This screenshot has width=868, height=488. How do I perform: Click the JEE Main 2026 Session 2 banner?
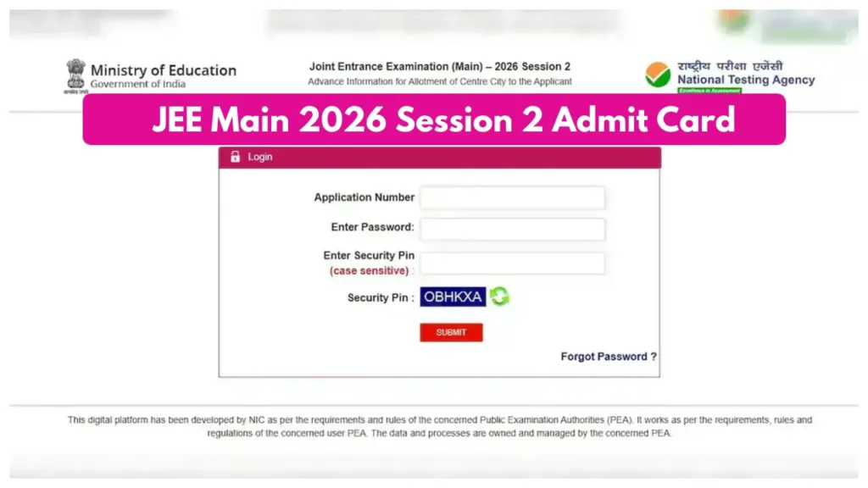coord(436,119)
